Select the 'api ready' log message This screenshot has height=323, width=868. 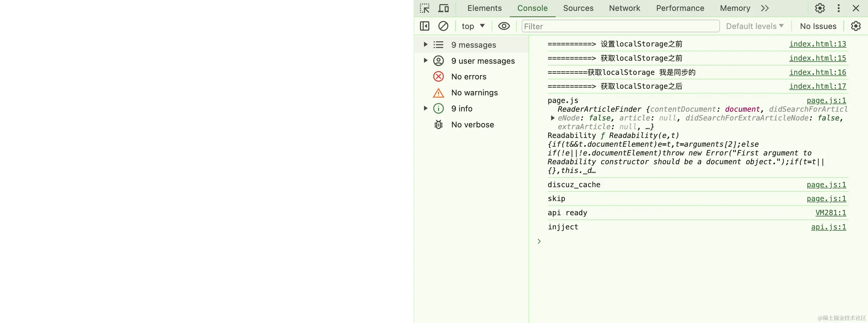[x=567, y=213]
